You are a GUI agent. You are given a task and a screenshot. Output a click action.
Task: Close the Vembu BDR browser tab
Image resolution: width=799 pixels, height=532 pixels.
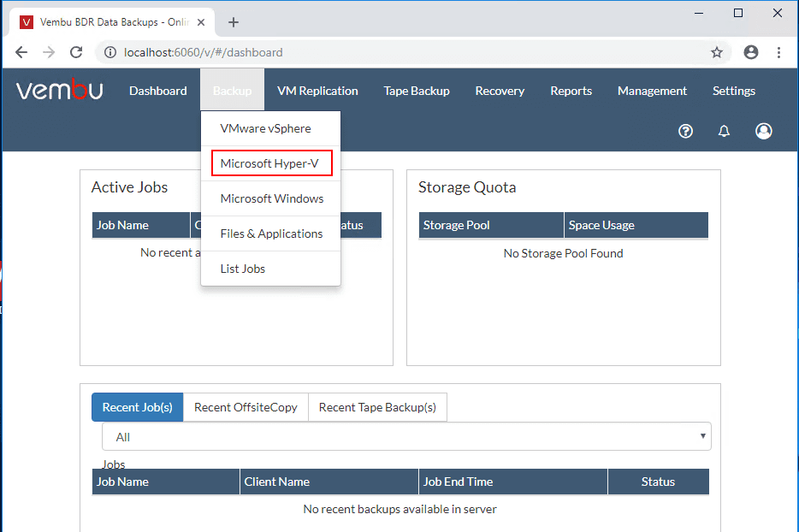tap(201, 22)
